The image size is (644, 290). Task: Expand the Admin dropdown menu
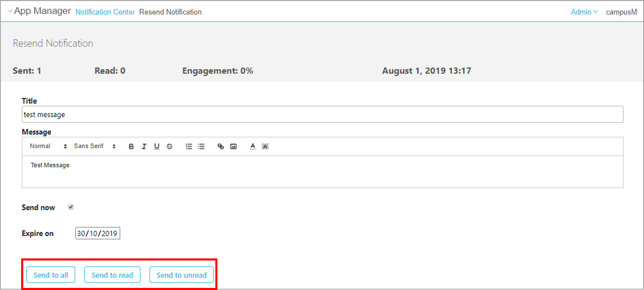click(584, 12)
